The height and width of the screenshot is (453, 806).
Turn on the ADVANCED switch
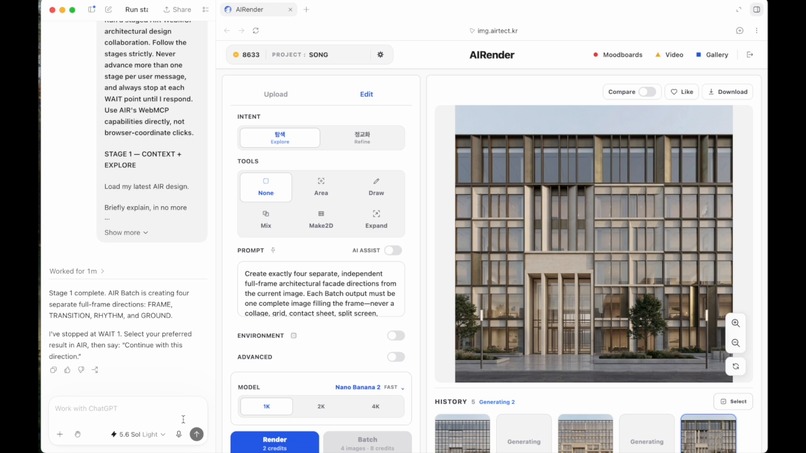click(396, 357)
